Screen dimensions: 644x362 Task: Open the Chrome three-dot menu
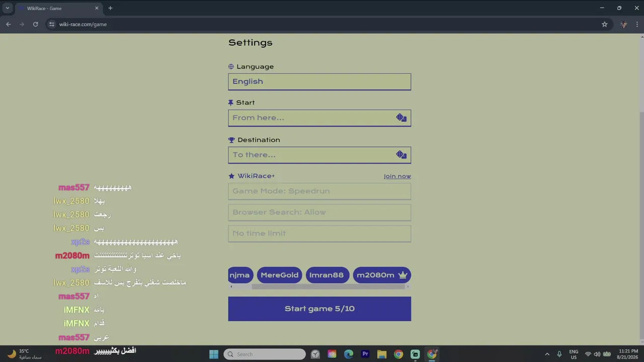pos(637,24)
